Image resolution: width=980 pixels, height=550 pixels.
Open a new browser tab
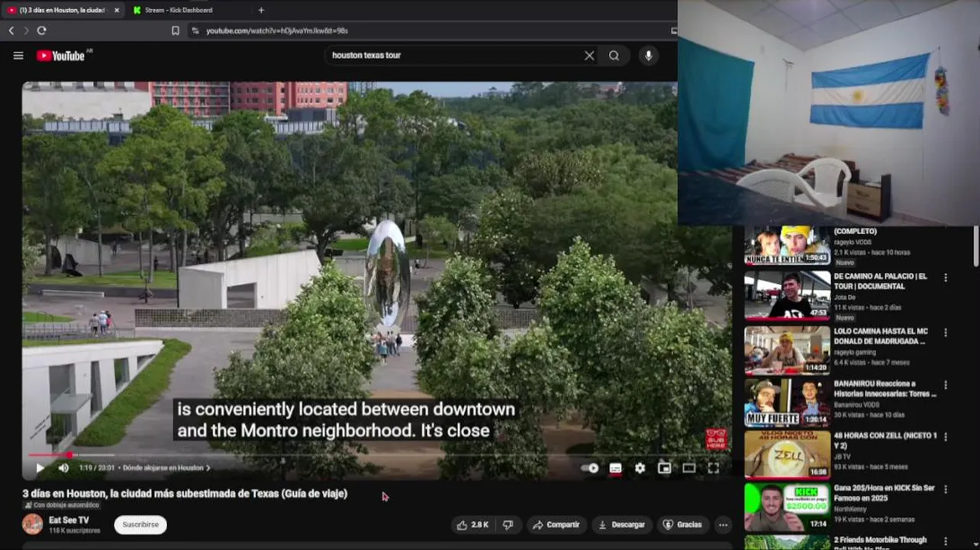(261, 10)
